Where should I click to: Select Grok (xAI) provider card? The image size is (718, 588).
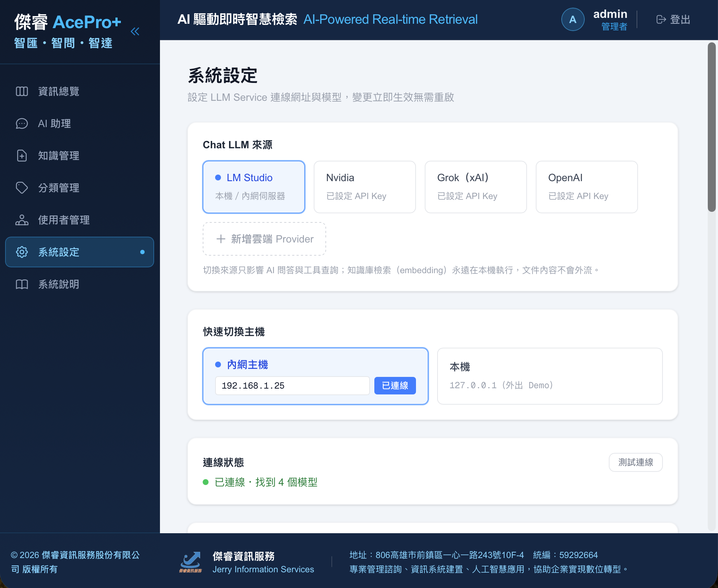(476, 187)
